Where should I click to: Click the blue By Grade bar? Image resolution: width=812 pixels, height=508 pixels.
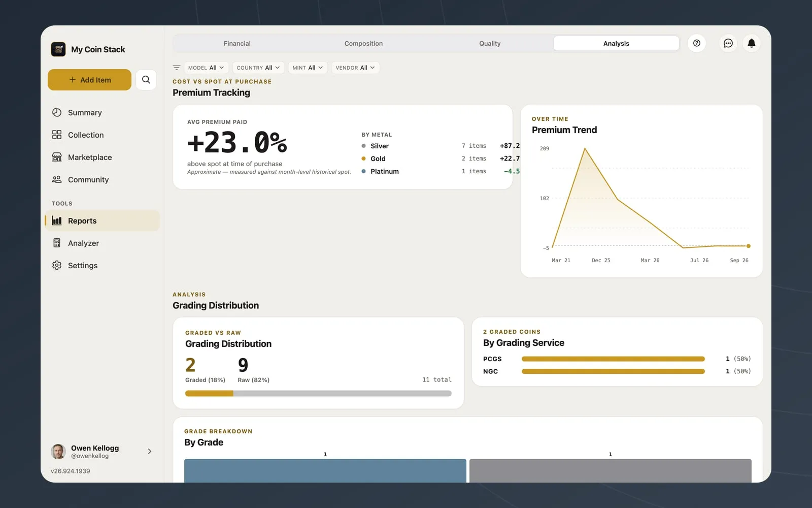click(325, 470)
